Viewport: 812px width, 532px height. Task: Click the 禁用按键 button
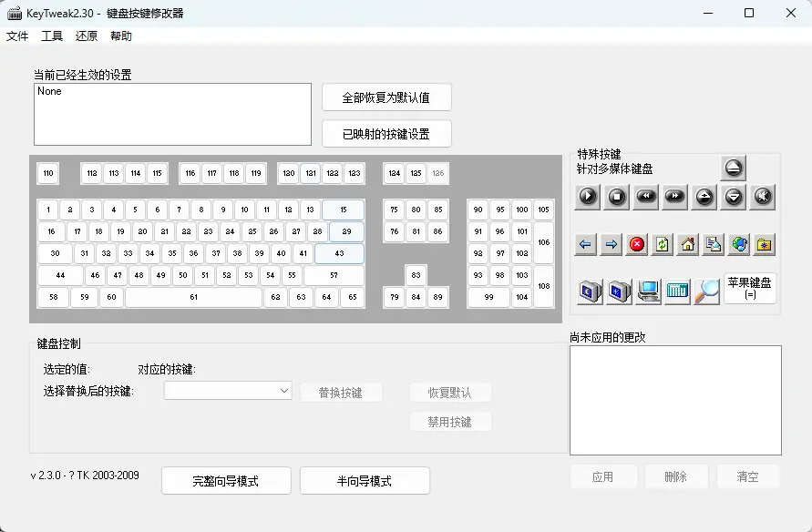coord(450,422)
